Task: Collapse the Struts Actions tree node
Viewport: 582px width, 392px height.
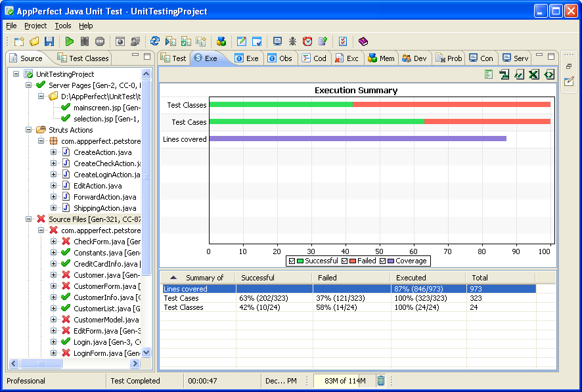Action: (x=29, y=129)
